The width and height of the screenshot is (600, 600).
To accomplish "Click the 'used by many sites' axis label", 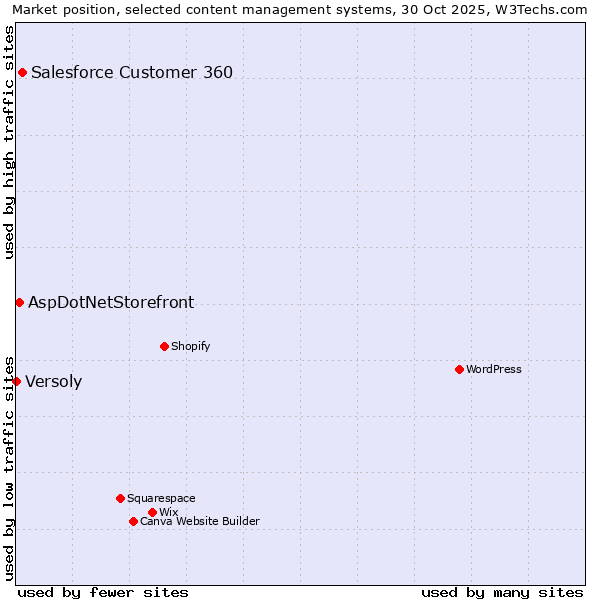I will [502, 592].
